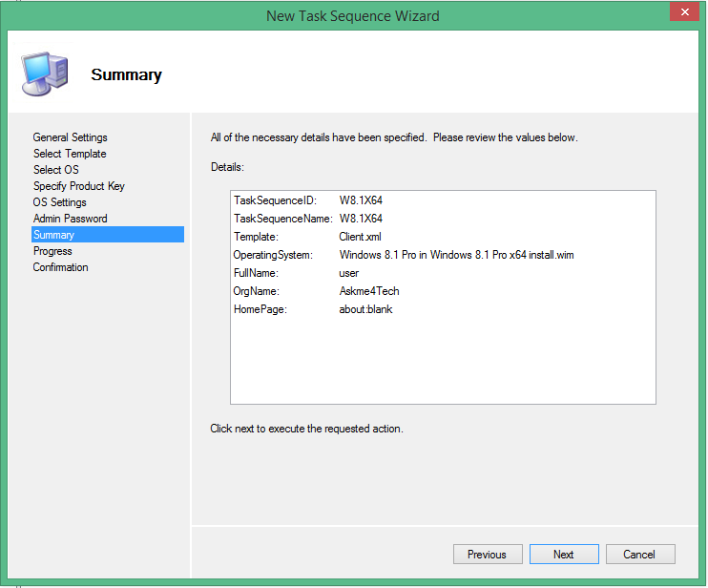The height and width of the screenshot is (588, 708).
Task: Click the computer icon beside Summary heading
Action: coord(44,73)
